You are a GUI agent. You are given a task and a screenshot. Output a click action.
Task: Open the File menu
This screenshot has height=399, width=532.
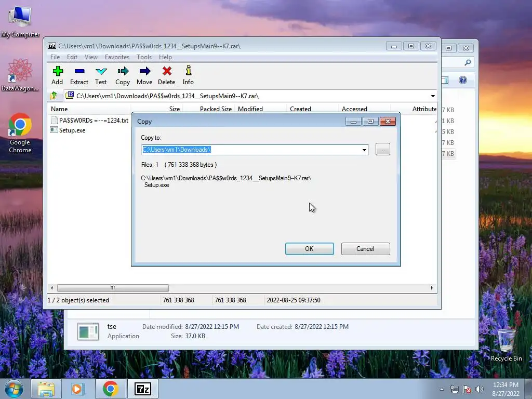(55, 57)
